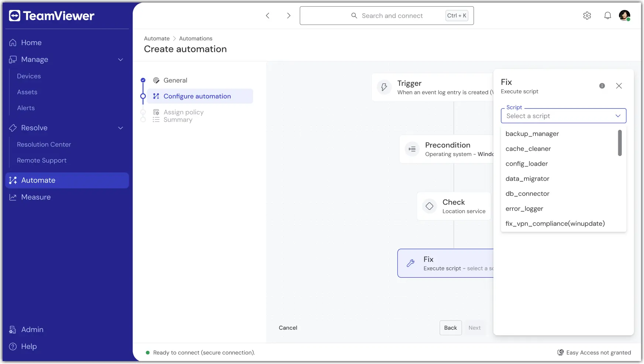Click the green connection status dot
Screen dimensions: 644x364
click(148, 353)
